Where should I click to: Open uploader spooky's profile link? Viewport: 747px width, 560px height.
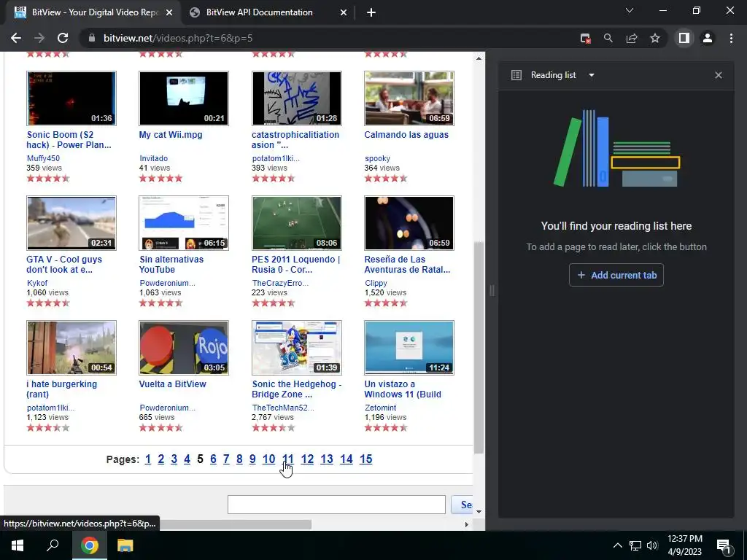377,158
